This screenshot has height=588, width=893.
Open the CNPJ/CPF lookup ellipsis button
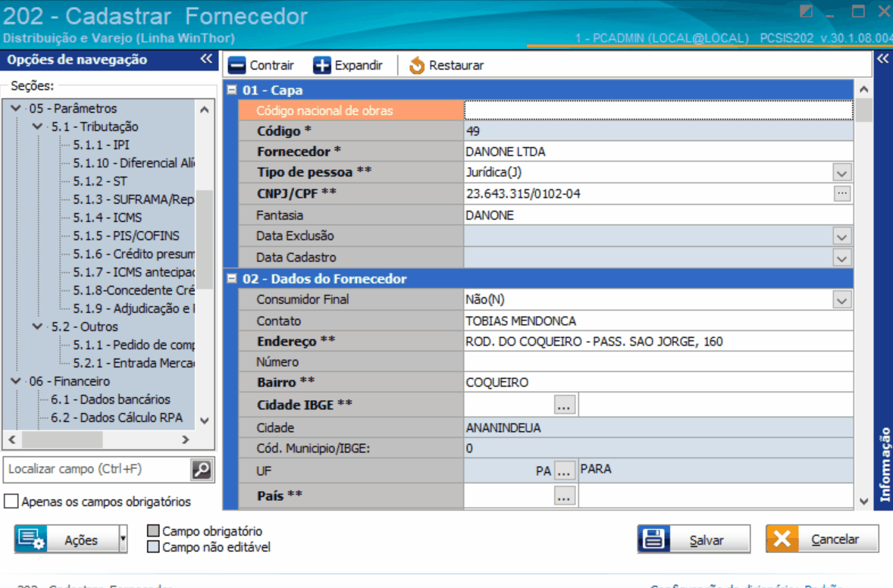(x=841, y=193)
